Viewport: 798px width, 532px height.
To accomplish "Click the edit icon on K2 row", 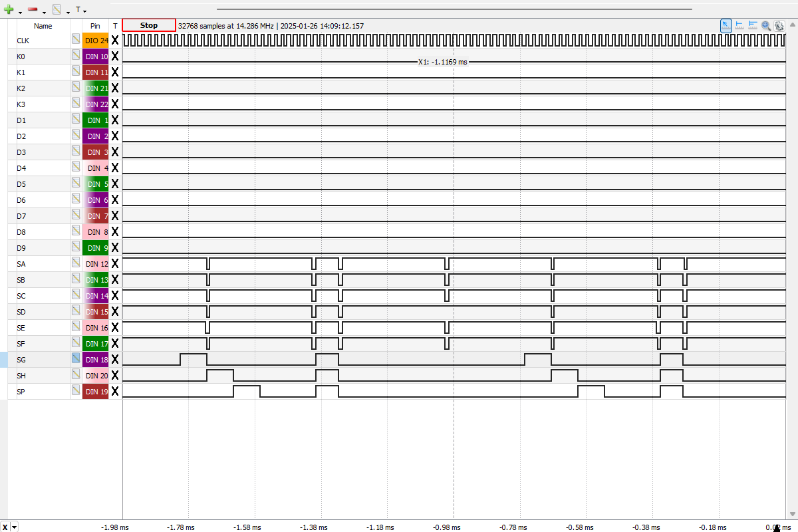I will coord(76,88).
